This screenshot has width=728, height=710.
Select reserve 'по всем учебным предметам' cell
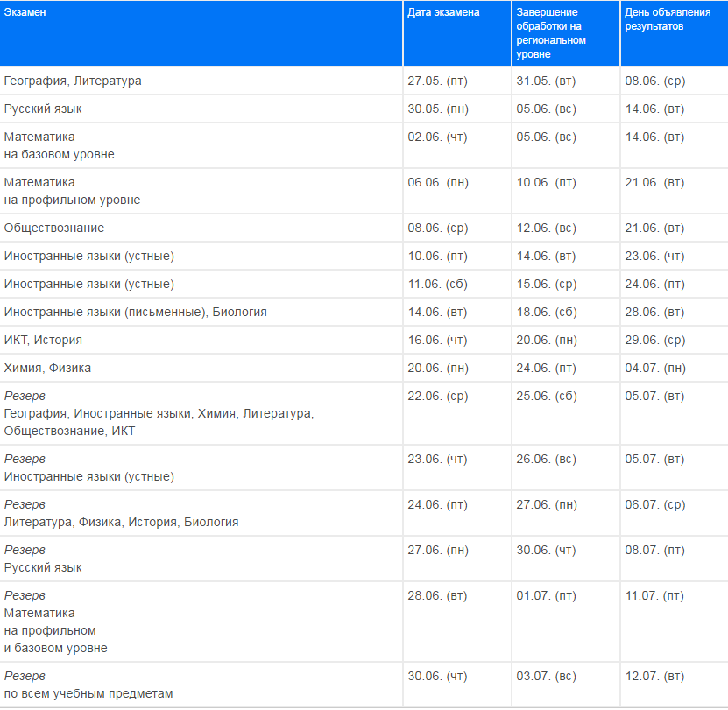[x=201, y=685]
